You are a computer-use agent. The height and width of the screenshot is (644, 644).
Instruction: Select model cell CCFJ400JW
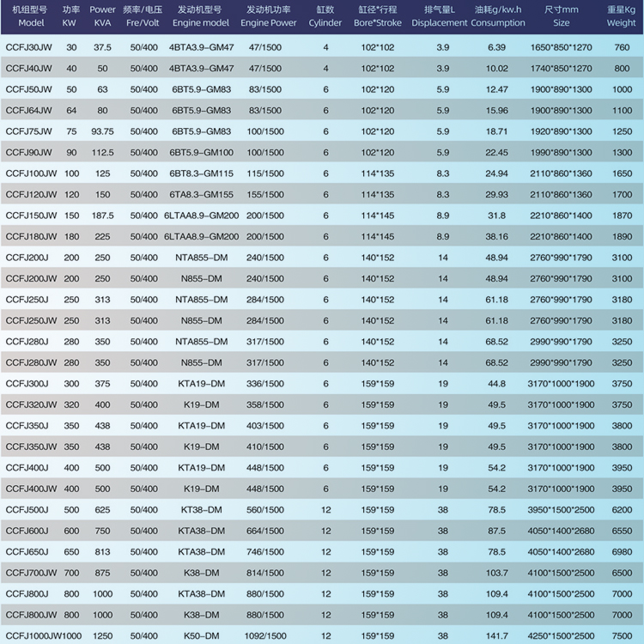31,489
